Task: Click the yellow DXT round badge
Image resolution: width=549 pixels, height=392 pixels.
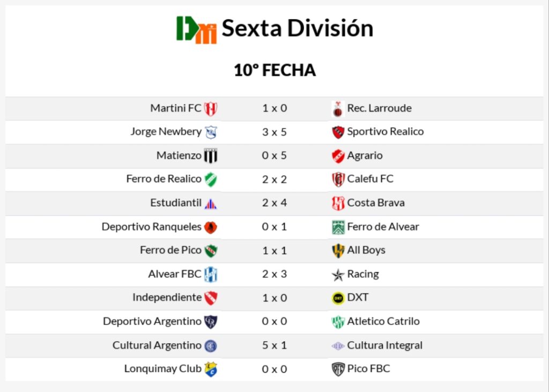Action: [338, 298]
